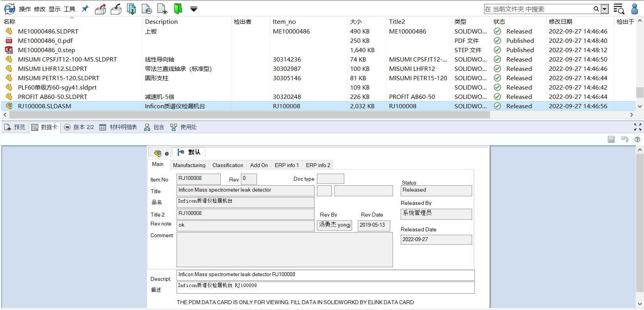
Task: Click the magnifier icon in the search box
Action: click(x=596, y=9)
